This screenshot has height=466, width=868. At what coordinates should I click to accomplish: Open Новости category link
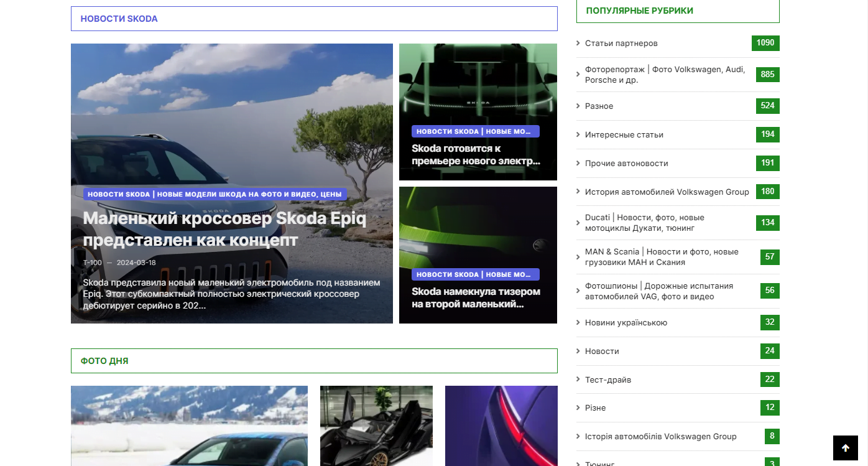[x=602, y=352]
